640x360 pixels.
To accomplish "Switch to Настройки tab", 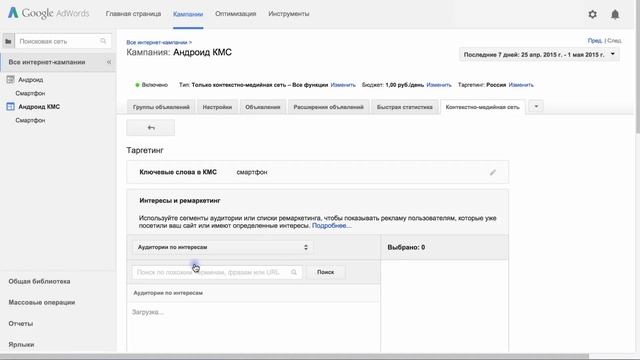I will coord(217,107).
